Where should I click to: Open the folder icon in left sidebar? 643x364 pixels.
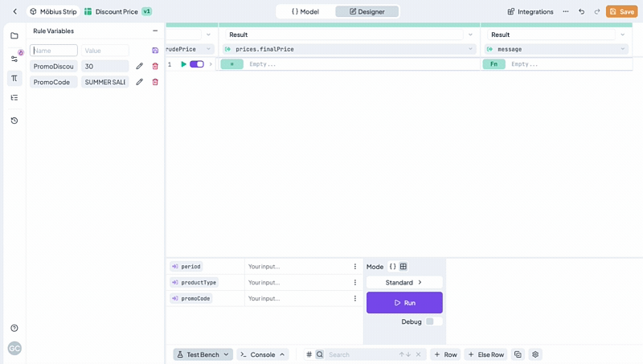(x=14, y=36)
